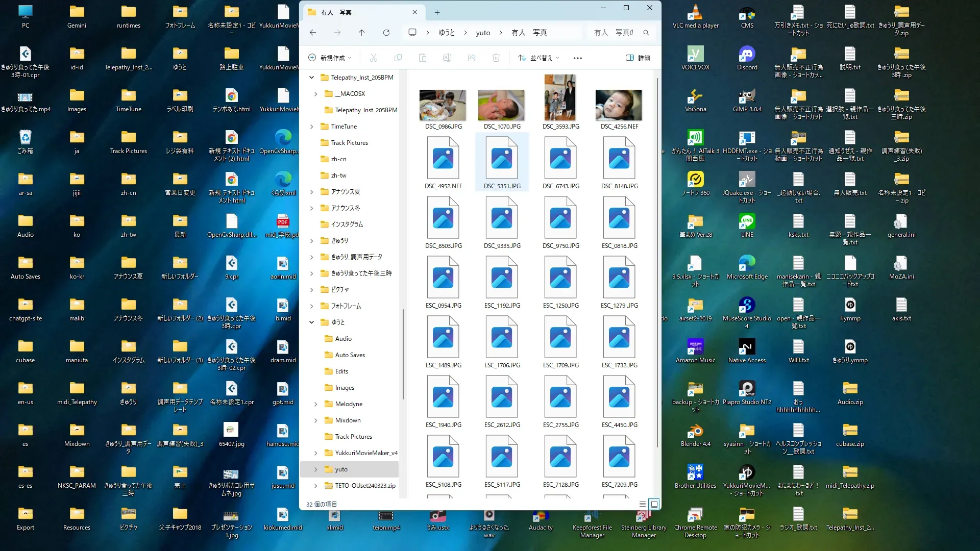Screen dimensions: 980x551
Task: Open the See more (three dots) menu
Action: point(578,58)
